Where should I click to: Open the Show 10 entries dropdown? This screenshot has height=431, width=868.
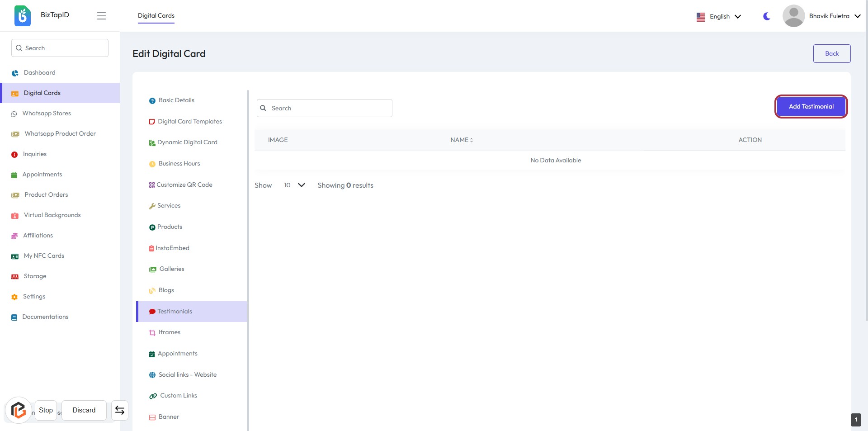click(294, 185)
